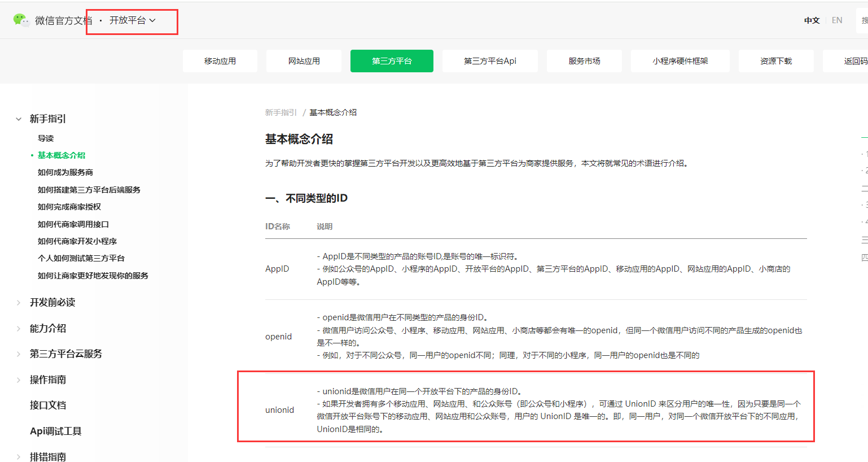The image size is (868, 462).
Task: Collapse the 新手指引 section chevron
Action: point(19,119)
